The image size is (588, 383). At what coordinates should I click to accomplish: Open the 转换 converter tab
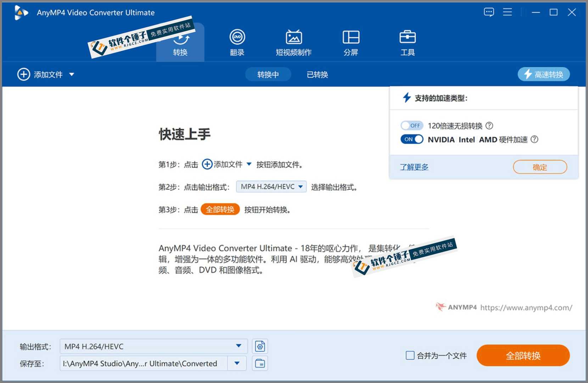[180, 43]
